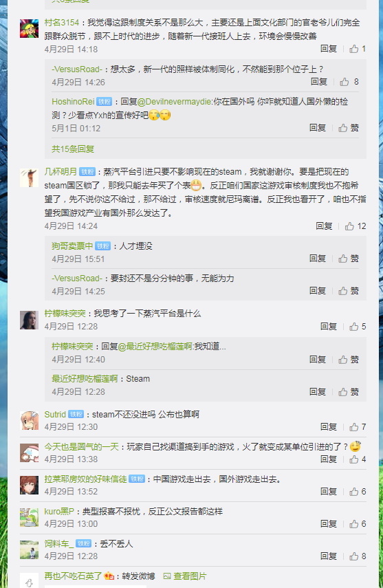Open 查看图片 on 再也不吃石英了's repost

pyautogui.click(x=185, y=576)
